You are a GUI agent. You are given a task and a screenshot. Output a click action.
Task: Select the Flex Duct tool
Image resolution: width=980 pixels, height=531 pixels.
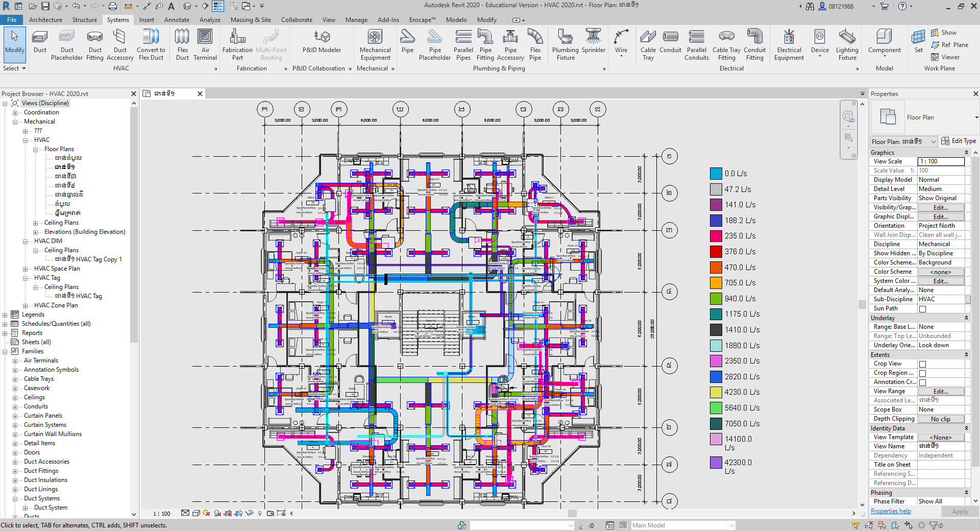click(182, 44)
